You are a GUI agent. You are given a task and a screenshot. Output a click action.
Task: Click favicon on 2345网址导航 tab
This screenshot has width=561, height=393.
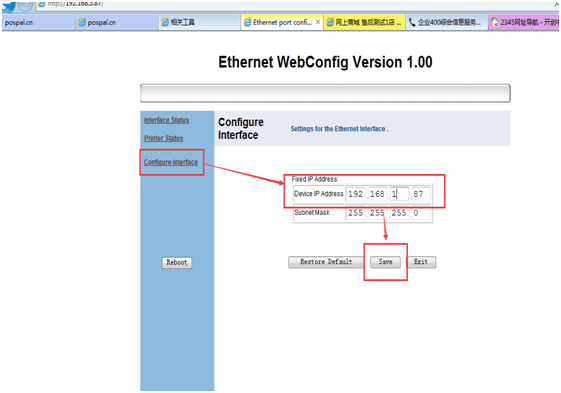click(494, 22)
